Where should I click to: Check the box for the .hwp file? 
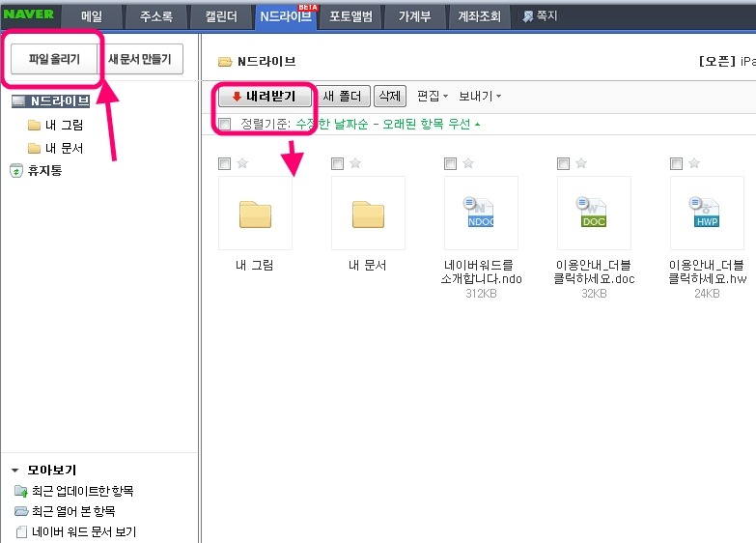[x=677, y=163]
